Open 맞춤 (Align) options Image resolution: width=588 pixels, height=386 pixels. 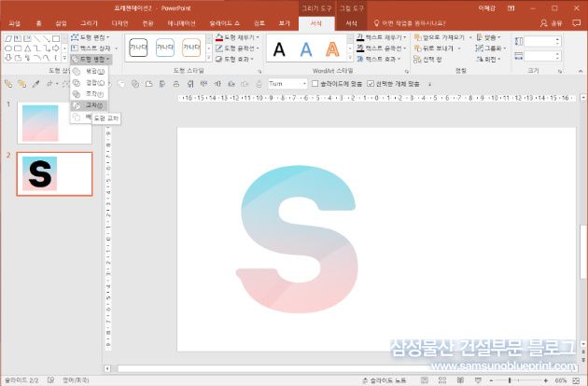click(488, 37)
